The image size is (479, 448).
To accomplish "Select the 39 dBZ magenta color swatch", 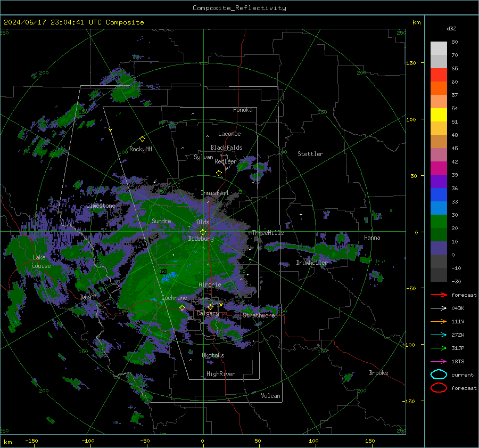I will pos(439,168).
